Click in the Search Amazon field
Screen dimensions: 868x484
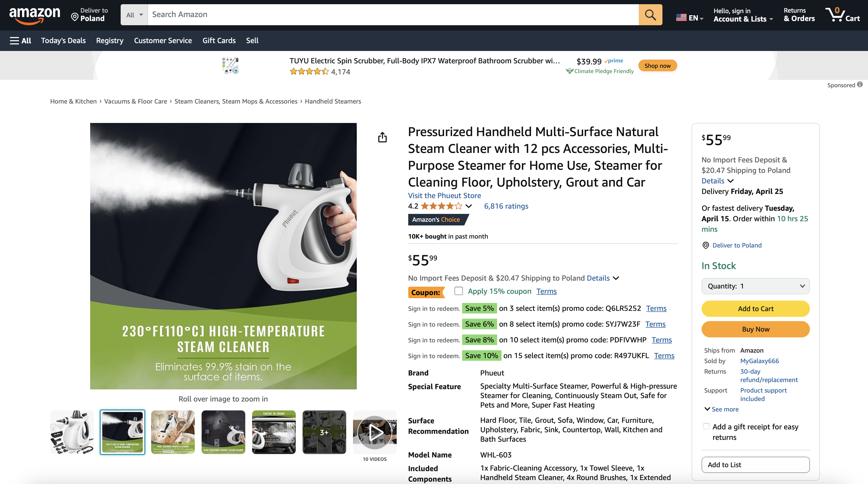[393, 15]
